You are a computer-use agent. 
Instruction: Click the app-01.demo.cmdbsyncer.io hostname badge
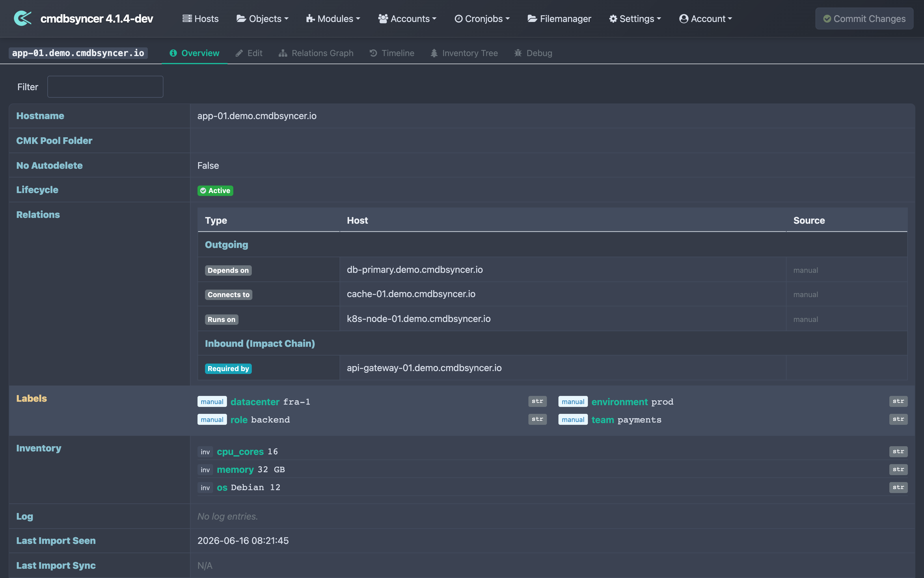pyautogui.click(x=78, y=53)
